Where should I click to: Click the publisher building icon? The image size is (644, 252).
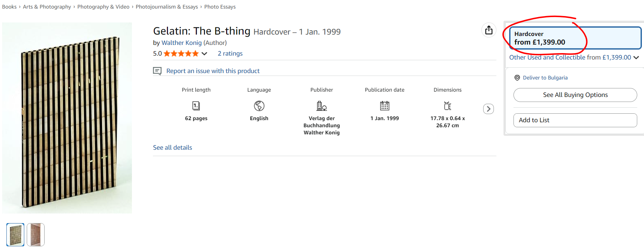[322, 106]
